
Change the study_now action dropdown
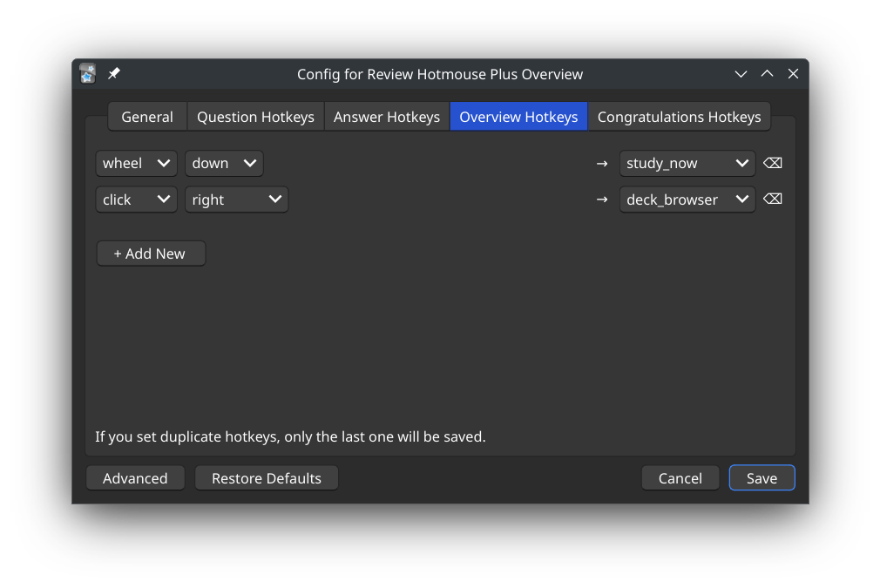(687, 163)
